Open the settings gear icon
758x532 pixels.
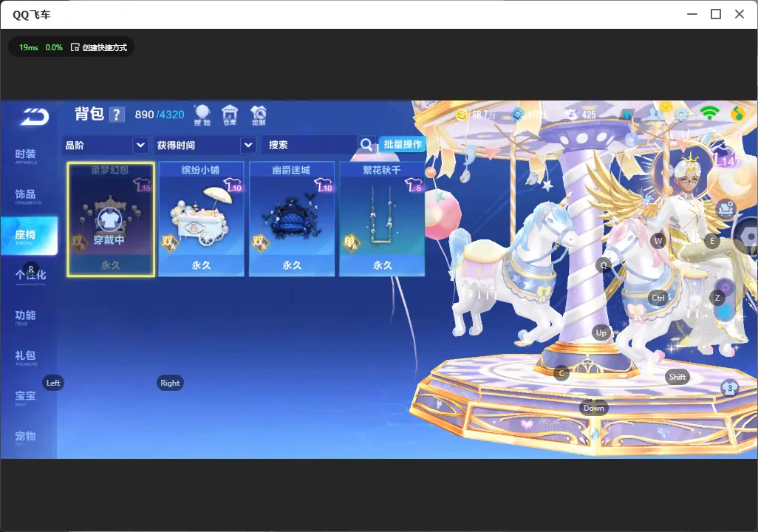[682, 115]
